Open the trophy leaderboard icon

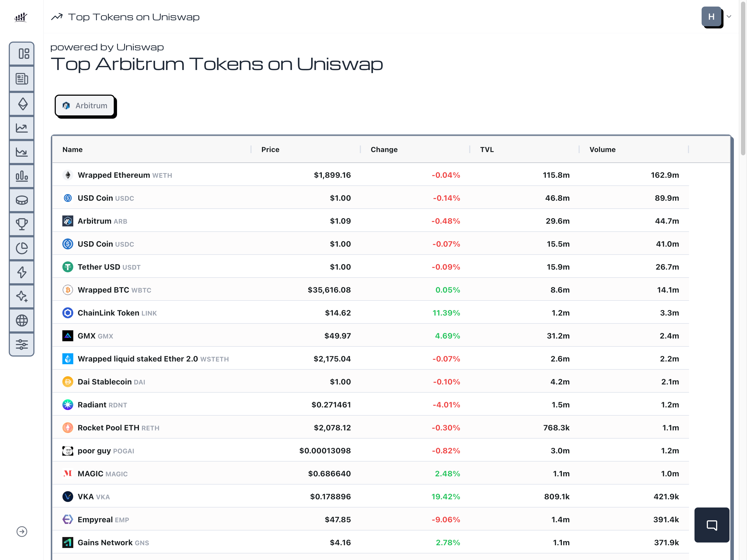pyautogui.click(x=22, y=224)
